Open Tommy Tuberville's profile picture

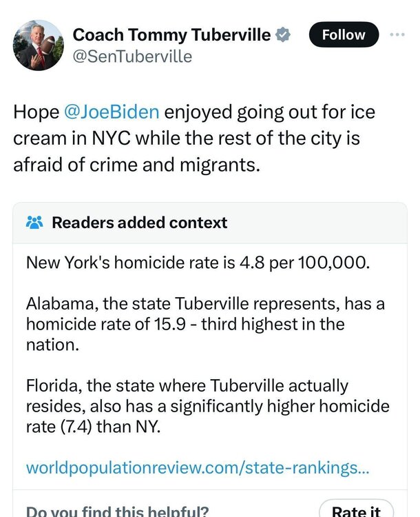[37, 45]
